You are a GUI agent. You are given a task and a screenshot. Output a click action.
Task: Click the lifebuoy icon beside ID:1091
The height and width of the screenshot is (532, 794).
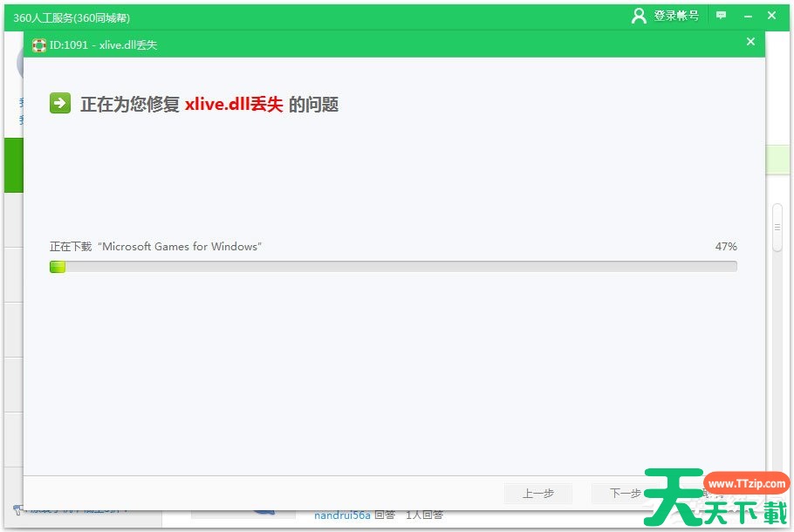coord(39,45)
